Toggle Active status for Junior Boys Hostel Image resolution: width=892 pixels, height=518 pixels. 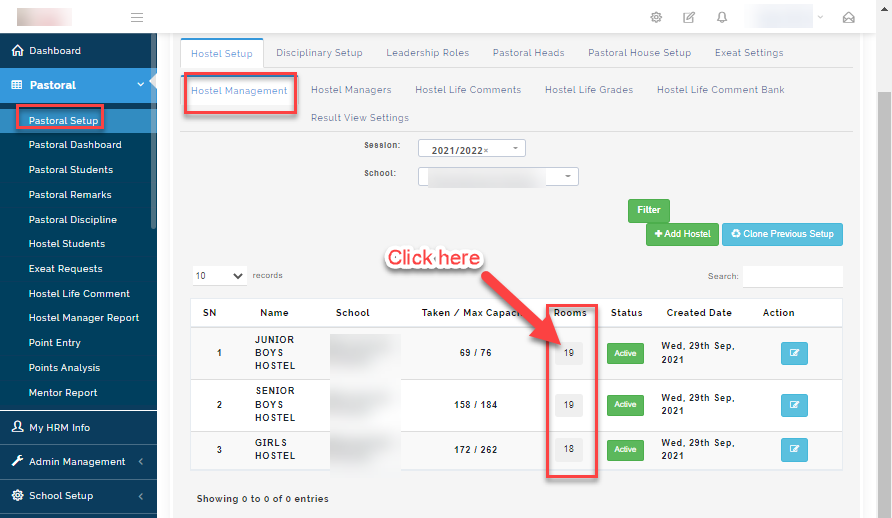click(625, 353)
